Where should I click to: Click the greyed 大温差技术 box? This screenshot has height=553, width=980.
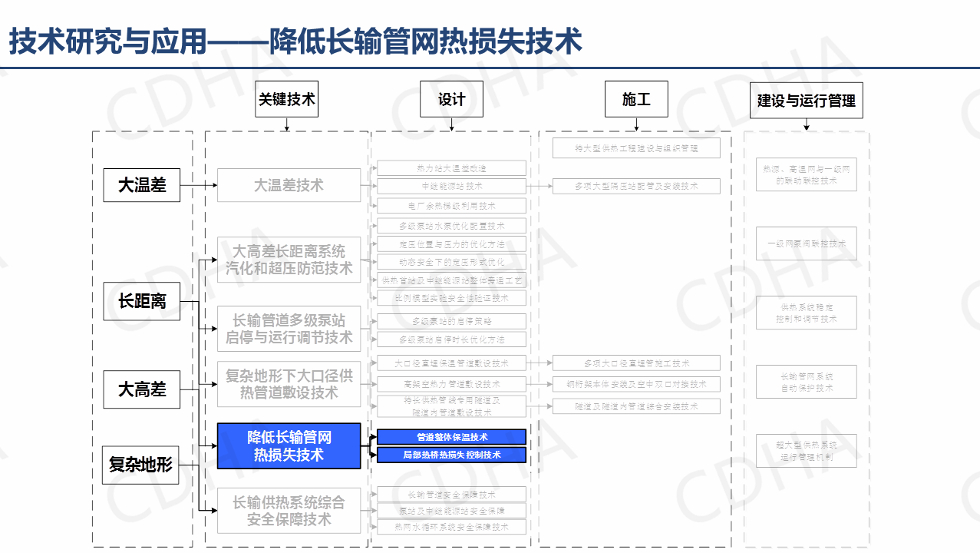click(289, 185)
